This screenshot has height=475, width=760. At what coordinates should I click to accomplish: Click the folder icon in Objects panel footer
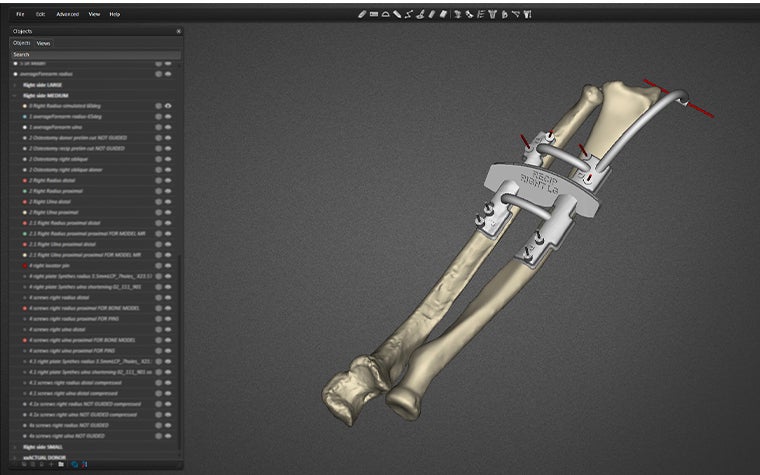pyautogui.click(x=61, y=464)
